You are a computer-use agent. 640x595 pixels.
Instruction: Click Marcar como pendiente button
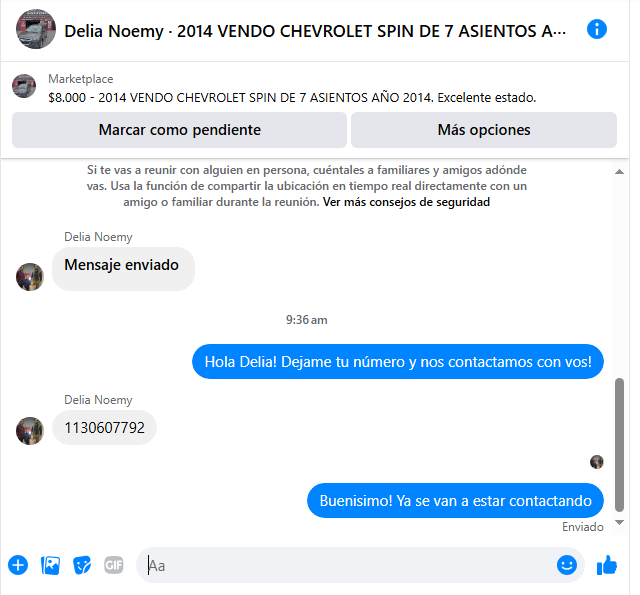[x=179, y=130]
